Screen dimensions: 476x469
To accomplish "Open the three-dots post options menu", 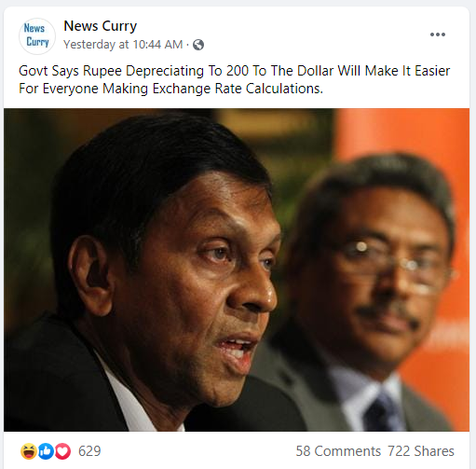I will tap(438, 34).
